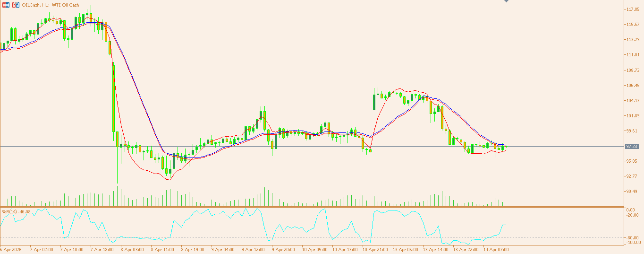Select the OILCash, H1: WTI Oil Cash title
This screenshot has width=644, height=254.
(x=51, y=5)
